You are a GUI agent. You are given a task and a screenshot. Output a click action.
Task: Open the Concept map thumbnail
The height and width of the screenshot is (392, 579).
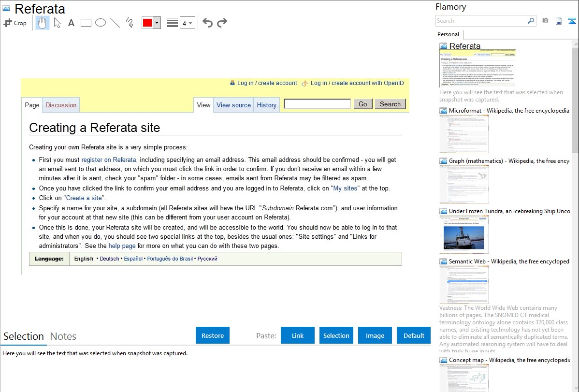(x=464, y=378)
